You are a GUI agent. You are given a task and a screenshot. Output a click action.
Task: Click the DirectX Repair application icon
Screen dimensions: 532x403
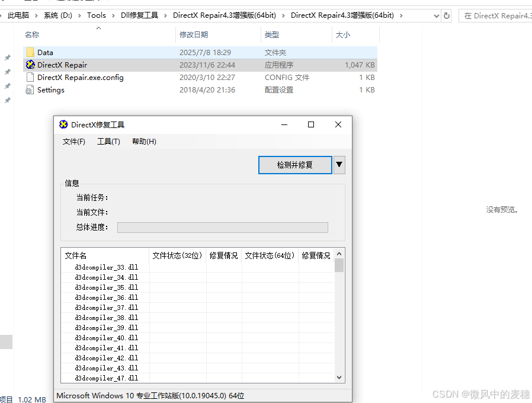(x=30, y=65)
